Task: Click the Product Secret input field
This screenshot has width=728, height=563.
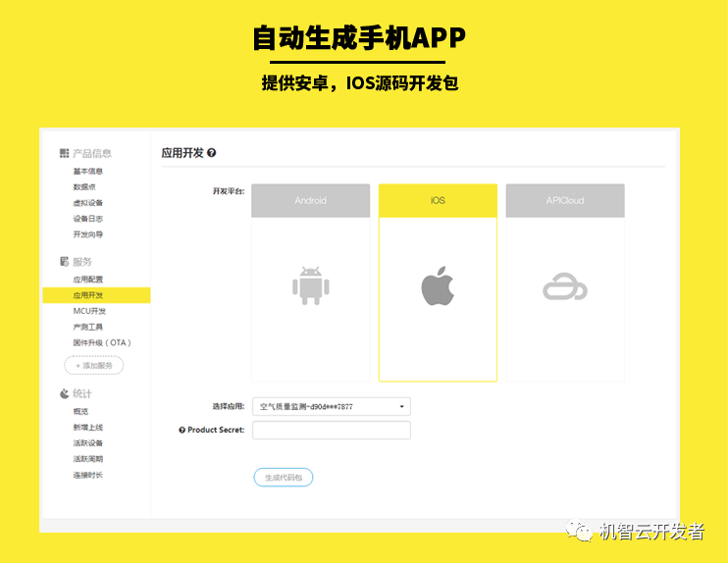Action: click(332, 430)
